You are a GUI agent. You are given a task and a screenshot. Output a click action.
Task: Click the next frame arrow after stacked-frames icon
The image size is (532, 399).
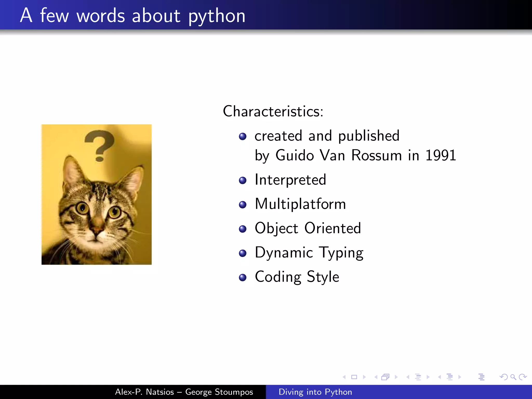pyautogui.click(x=396, y=377)
